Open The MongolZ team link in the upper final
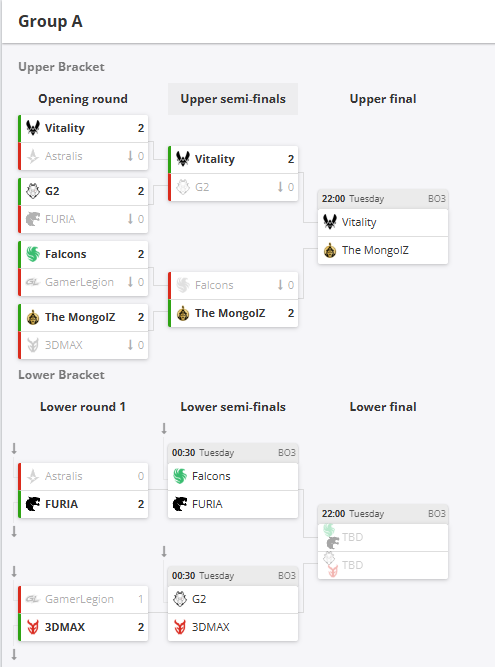The width and height of the screenshot is (495, 667). click(383, 251)
